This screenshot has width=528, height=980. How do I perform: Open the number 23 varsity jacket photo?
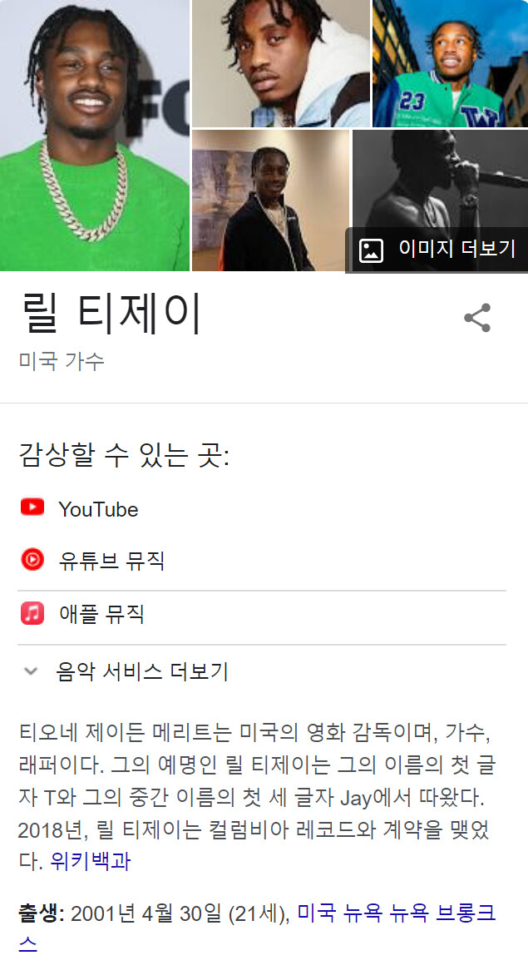coord(450,64)
